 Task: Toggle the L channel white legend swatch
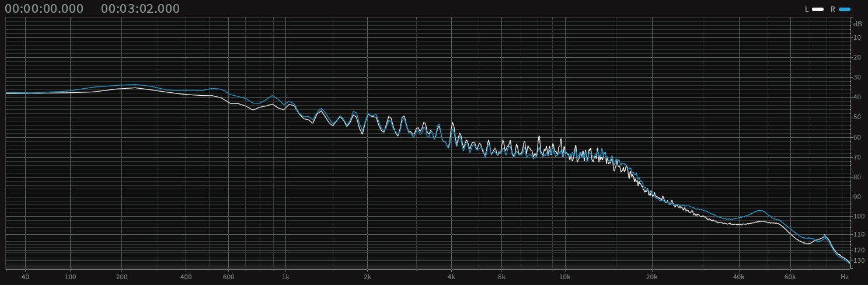pos(818,9)
